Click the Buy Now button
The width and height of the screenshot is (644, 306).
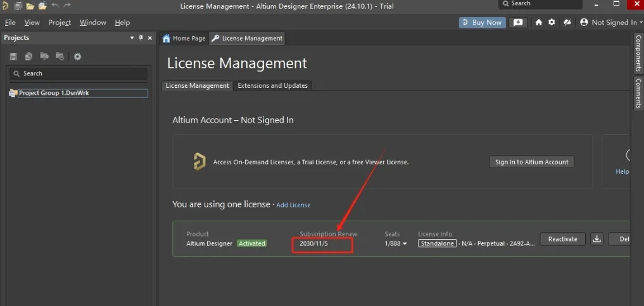[482, 23]
